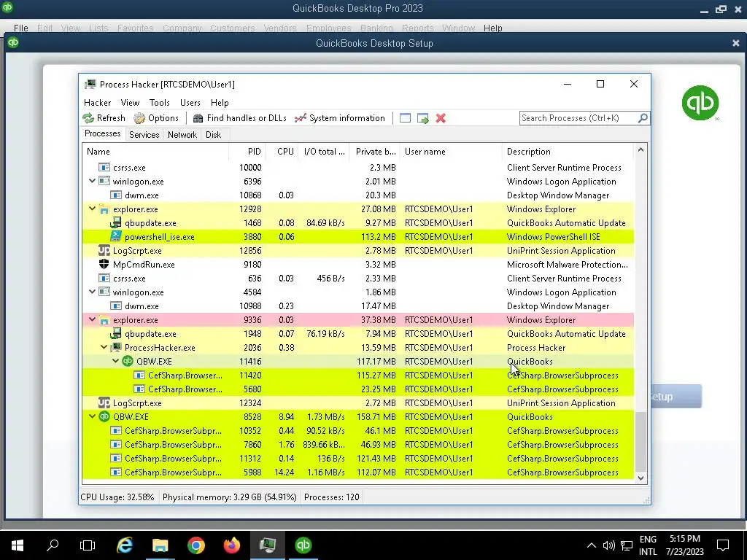Click Find handles or DLLs
The height and width of the screenshot is (560, 747).
coord(239,118)
